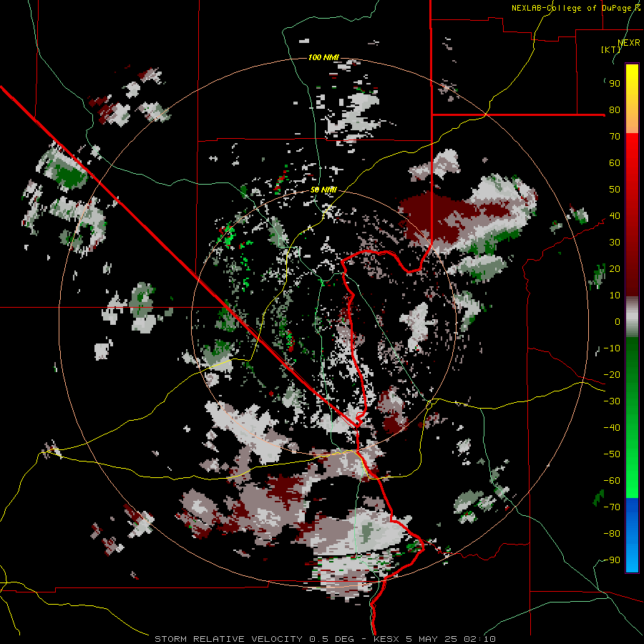
Task: Select the "-30" value on velocity scale
Action: tap(612, 401)
